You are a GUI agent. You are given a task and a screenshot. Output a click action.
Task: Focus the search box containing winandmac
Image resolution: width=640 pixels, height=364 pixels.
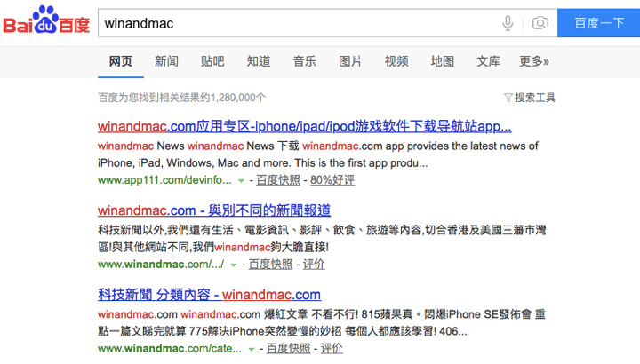click(293, 23)
